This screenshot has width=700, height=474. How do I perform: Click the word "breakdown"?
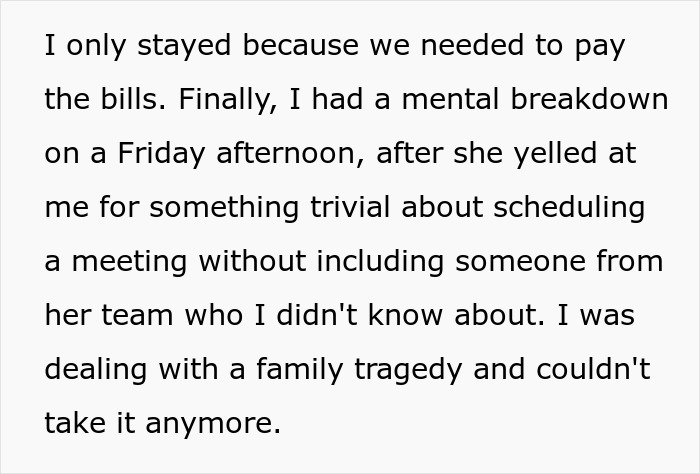point(589,99)
